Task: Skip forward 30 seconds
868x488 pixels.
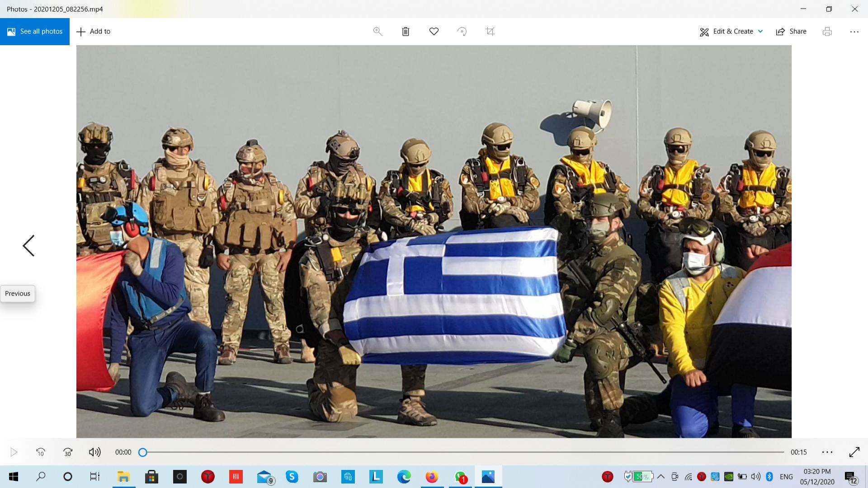Action: [68, 452]
